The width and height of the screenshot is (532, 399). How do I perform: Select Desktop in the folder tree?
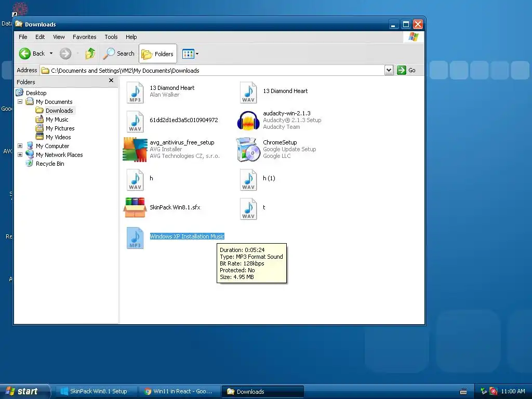36,93
